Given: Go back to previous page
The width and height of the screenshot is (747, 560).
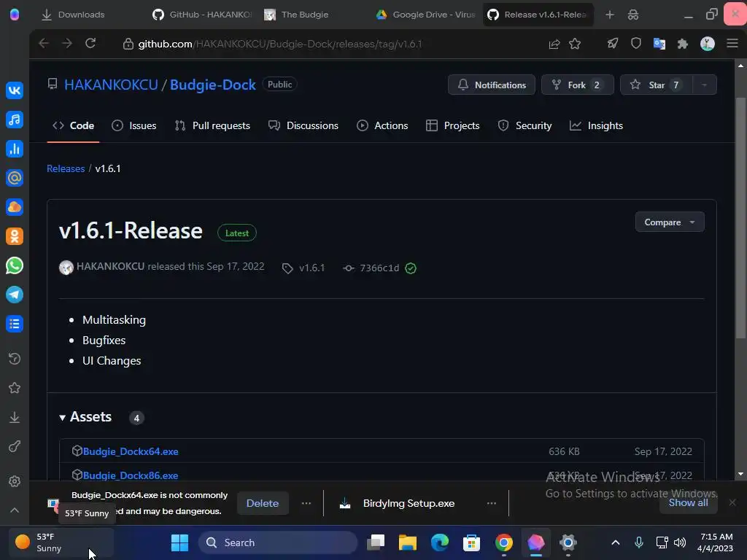Looking at the screenshot, I should [x=44, y=44].
